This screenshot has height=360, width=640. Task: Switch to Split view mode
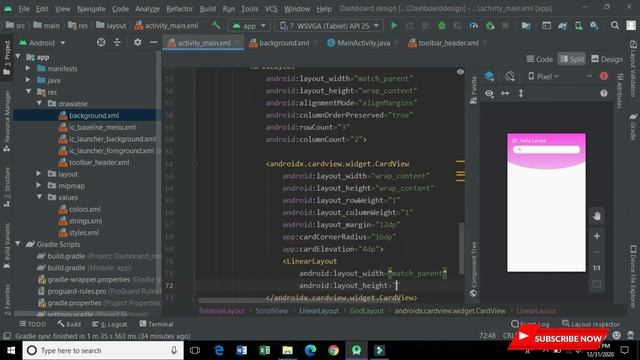(571, 59)
